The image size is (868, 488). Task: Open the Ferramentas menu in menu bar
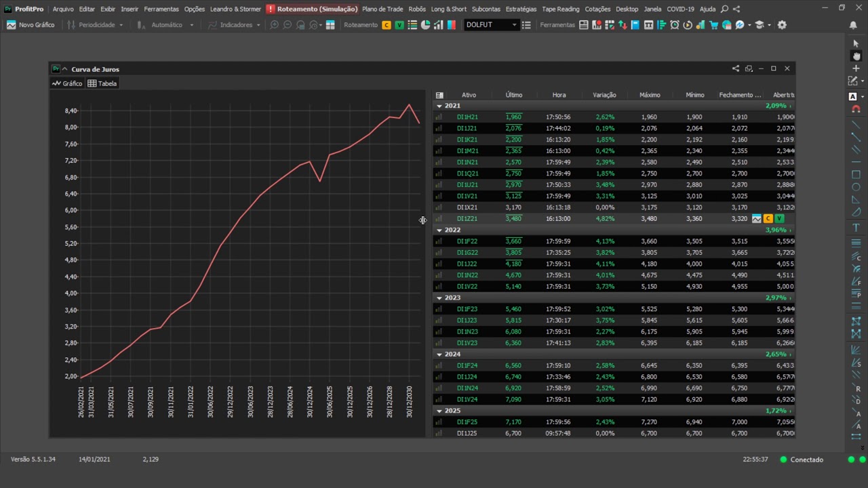tap(161, 9)
